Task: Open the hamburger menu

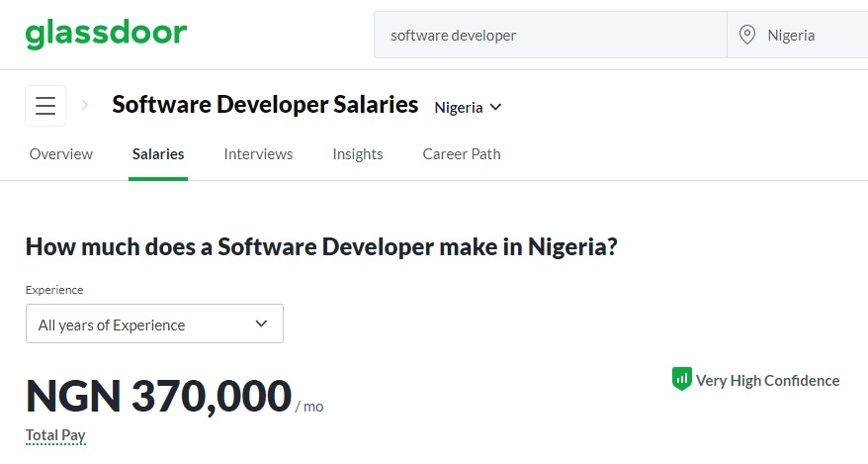Action: pos(45,106)
